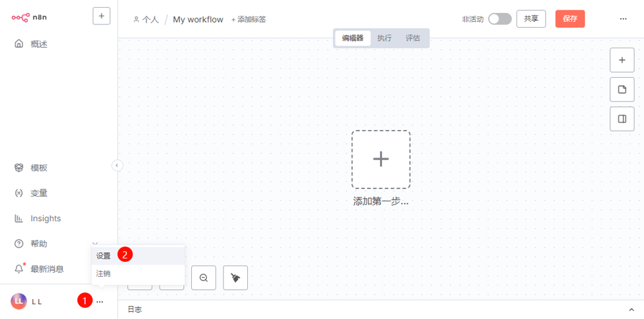Select 注销 to log out
644x319 pixels.
[104, 273]
